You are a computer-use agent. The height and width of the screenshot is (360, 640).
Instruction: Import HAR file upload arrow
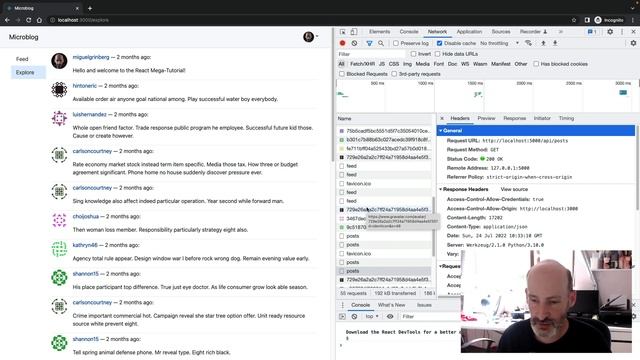tap(543, 43)
